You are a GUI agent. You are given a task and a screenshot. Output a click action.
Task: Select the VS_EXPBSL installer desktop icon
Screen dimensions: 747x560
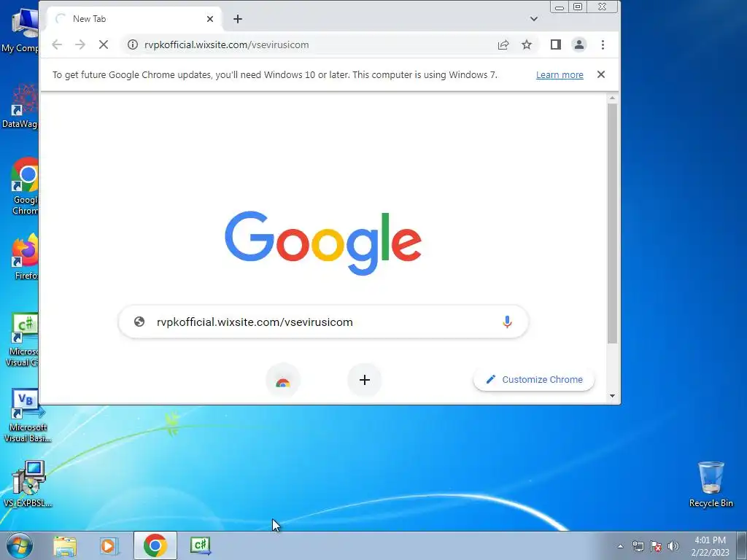click(x=28, y=484)
